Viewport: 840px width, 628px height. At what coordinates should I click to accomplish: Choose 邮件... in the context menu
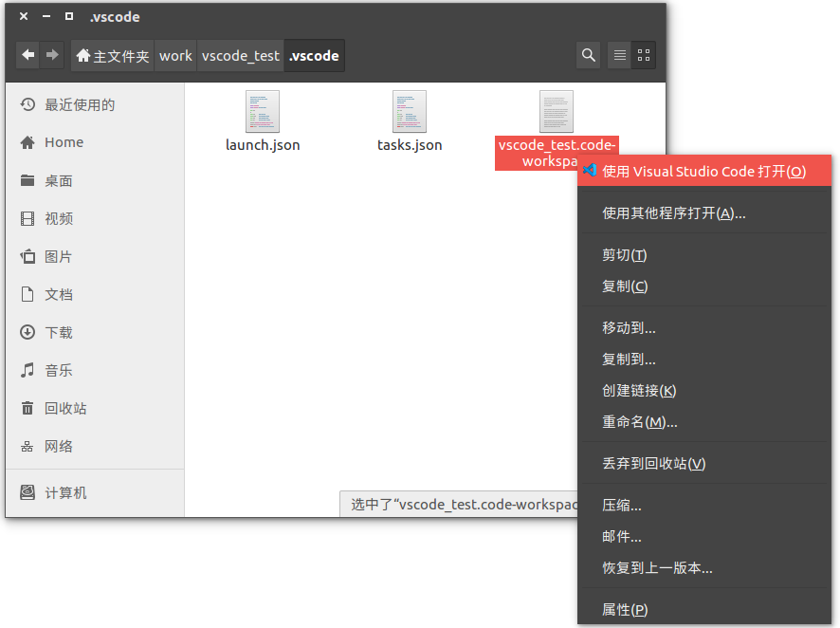(703, 536)
